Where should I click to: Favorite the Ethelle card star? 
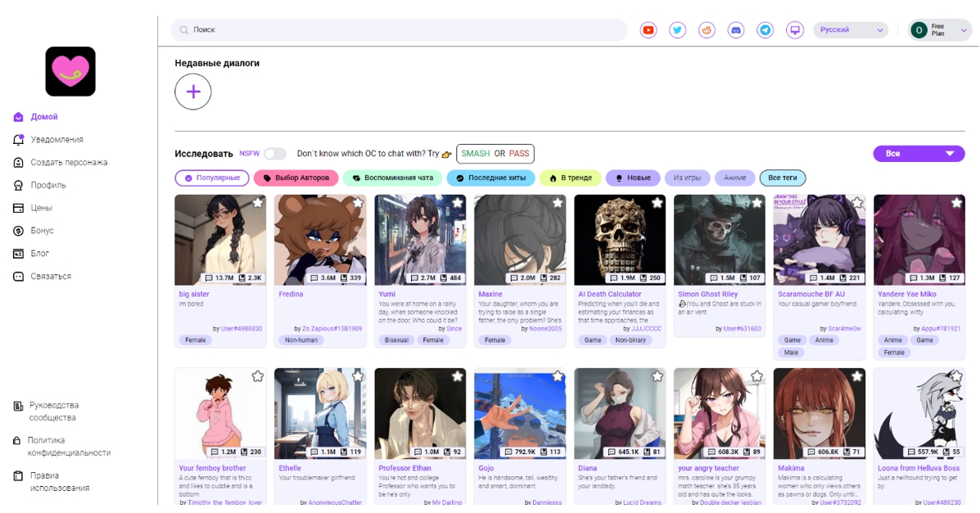click(x=358, y=376)
